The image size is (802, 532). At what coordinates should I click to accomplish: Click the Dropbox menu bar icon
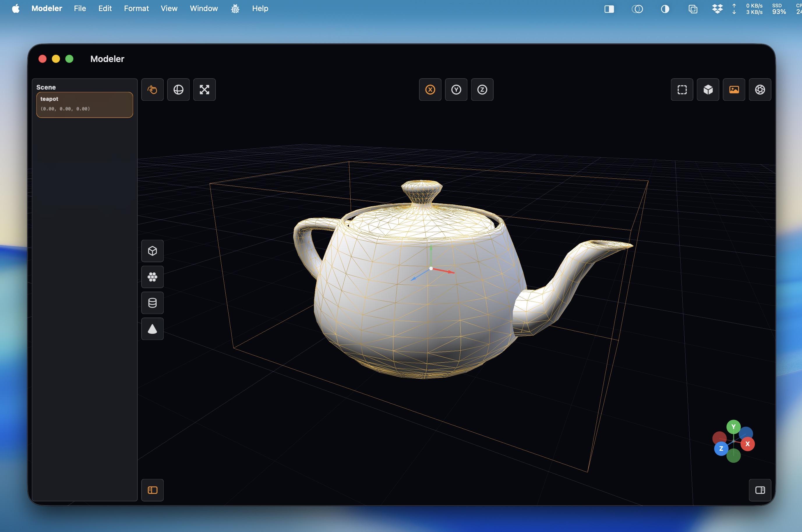click(x=717, y=9)
